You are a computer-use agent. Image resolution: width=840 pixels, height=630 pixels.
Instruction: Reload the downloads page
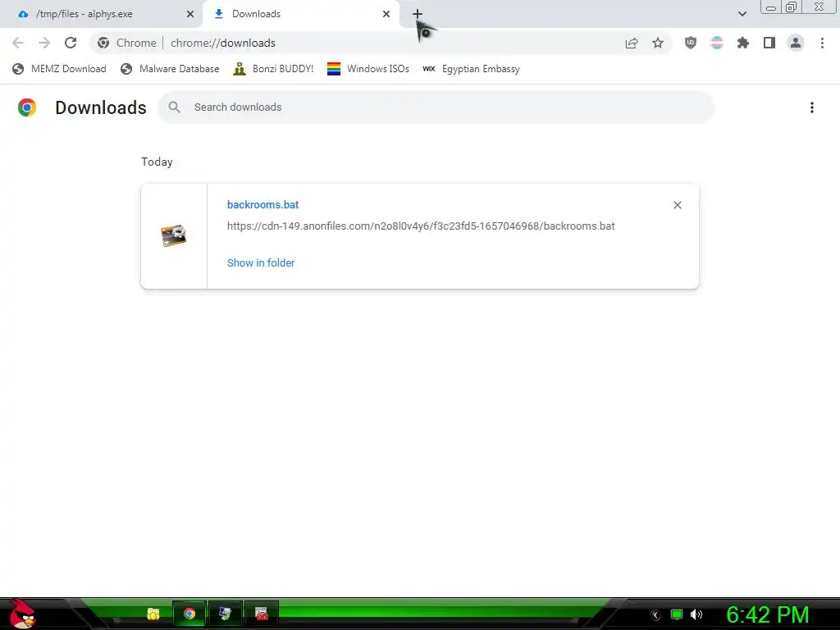71,43
